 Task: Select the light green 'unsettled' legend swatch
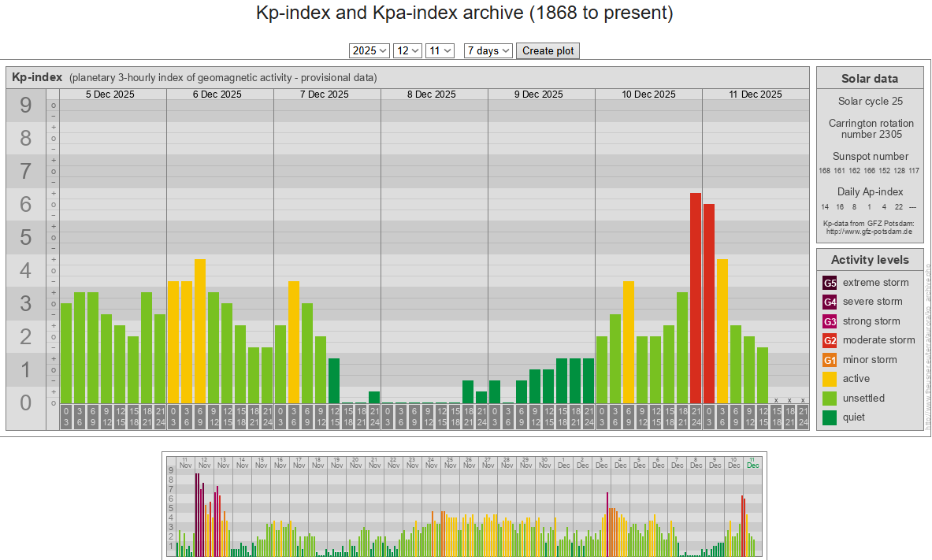[830, 399]
